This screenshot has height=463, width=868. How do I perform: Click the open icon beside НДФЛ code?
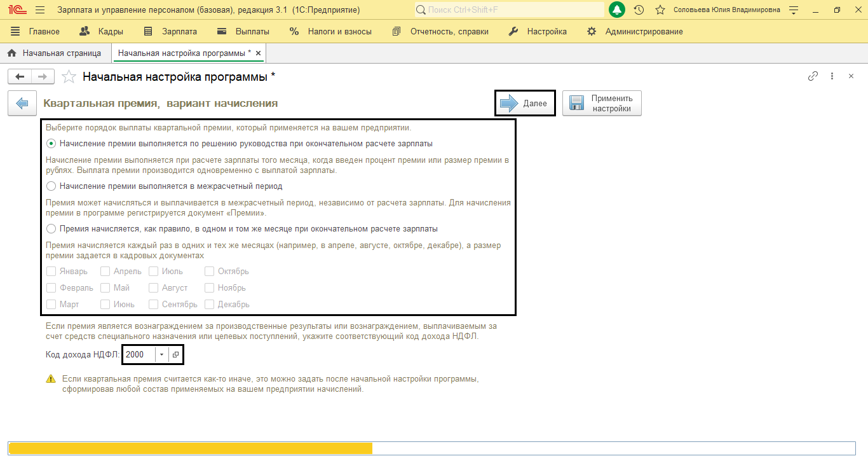[176, 355]
